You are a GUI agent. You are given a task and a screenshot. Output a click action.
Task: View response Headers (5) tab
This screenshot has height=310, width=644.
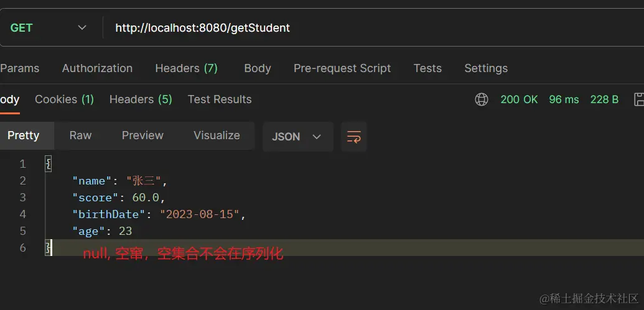[141, 99]
